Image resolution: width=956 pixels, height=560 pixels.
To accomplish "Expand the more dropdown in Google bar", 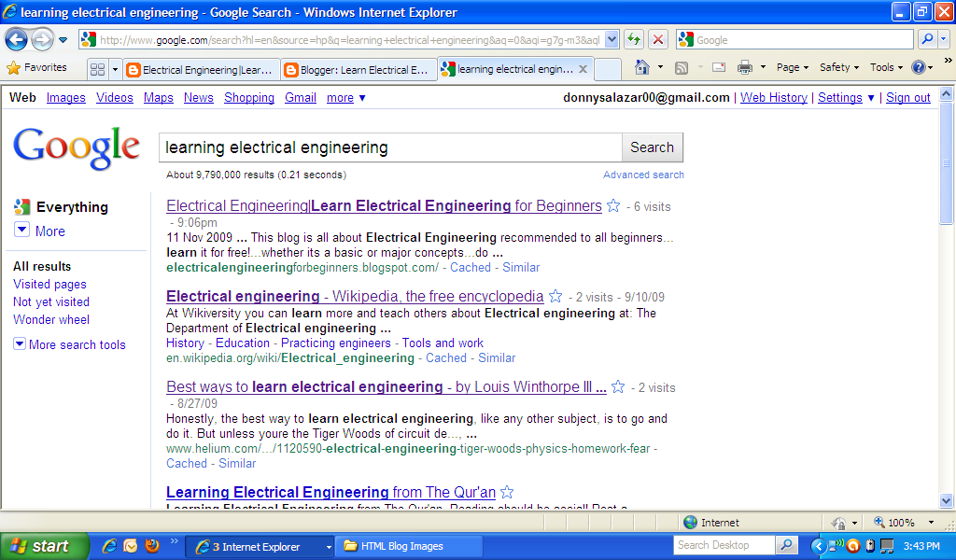I will coord(345,97).
